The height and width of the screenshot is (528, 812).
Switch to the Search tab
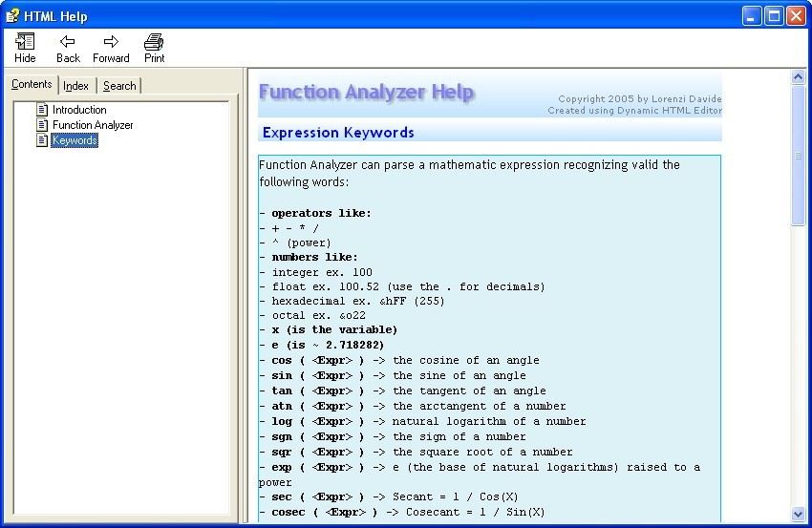click(119, 86)
